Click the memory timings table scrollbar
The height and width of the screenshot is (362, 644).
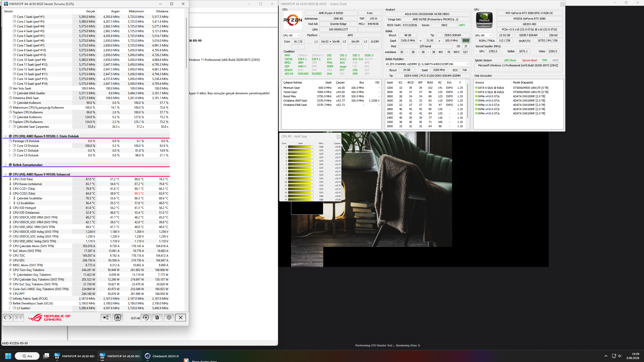tap(468, 101)
